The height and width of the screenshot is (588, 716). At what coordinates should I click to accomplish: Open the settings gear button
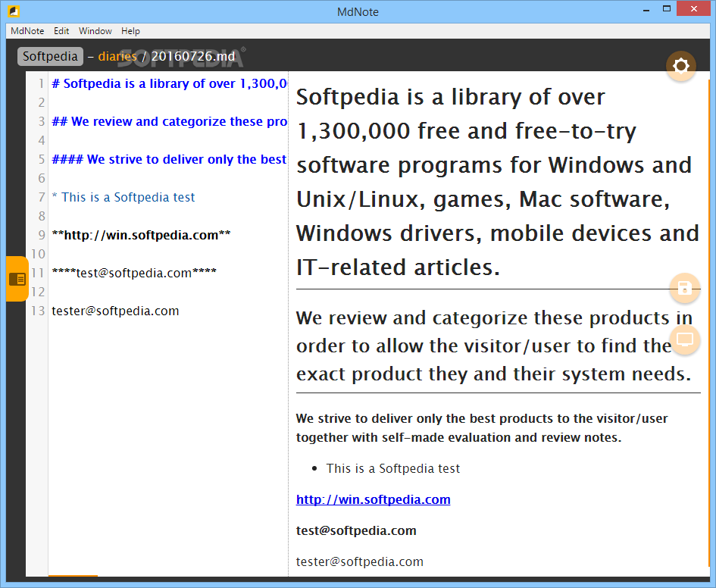point(680,66)
